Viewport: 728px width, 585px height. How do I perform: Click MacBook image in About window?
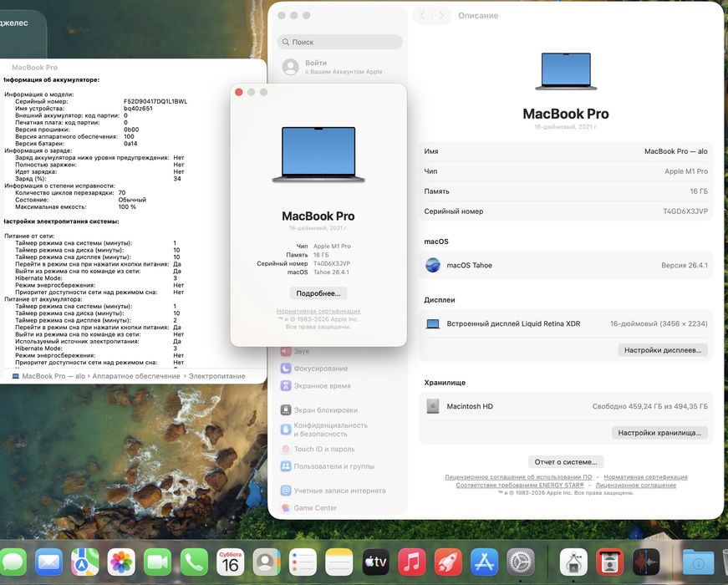tap(318, 154)
